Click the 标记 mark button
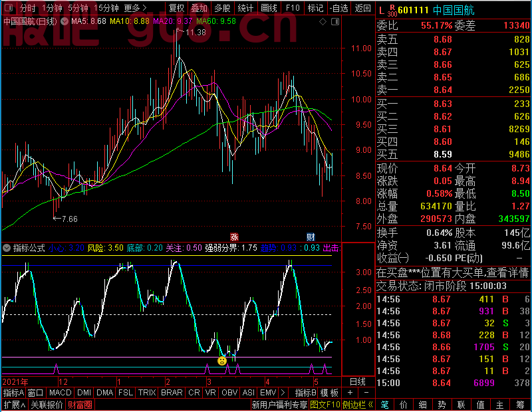 315,8
